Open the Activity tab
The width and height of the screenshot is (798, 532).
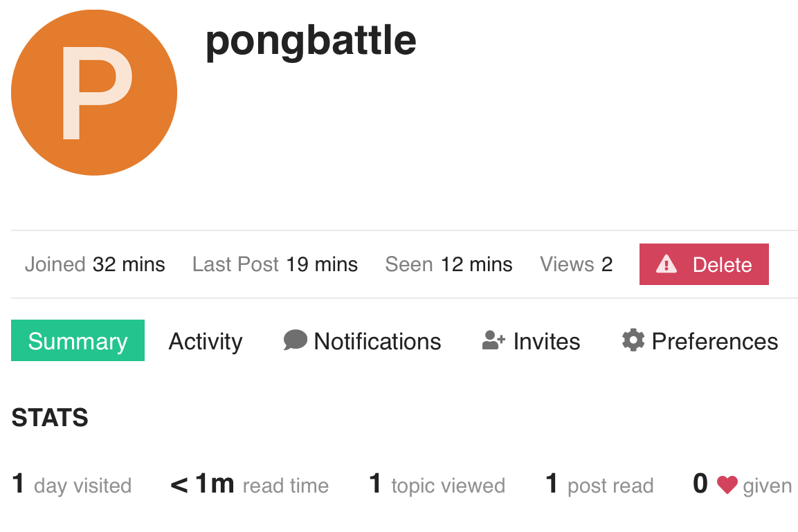click(205, 340)
